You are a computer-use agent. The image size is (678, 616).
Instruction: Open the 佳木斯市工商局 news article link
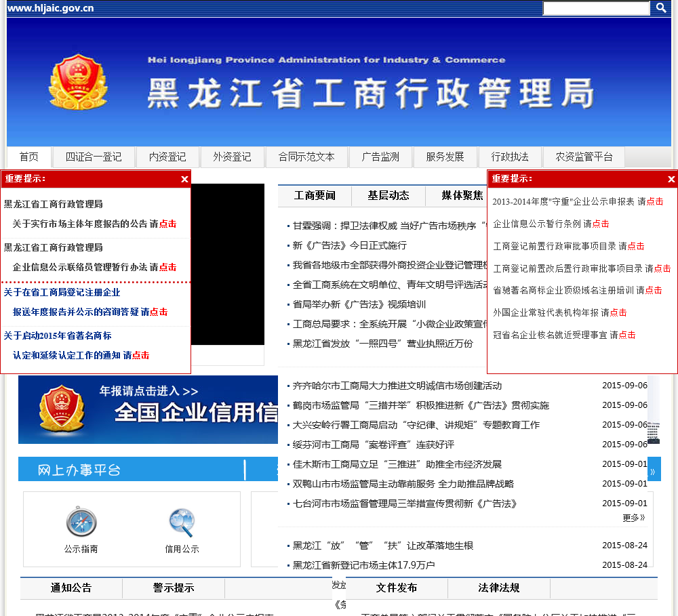pyautogui.click(x=397, y=464)
